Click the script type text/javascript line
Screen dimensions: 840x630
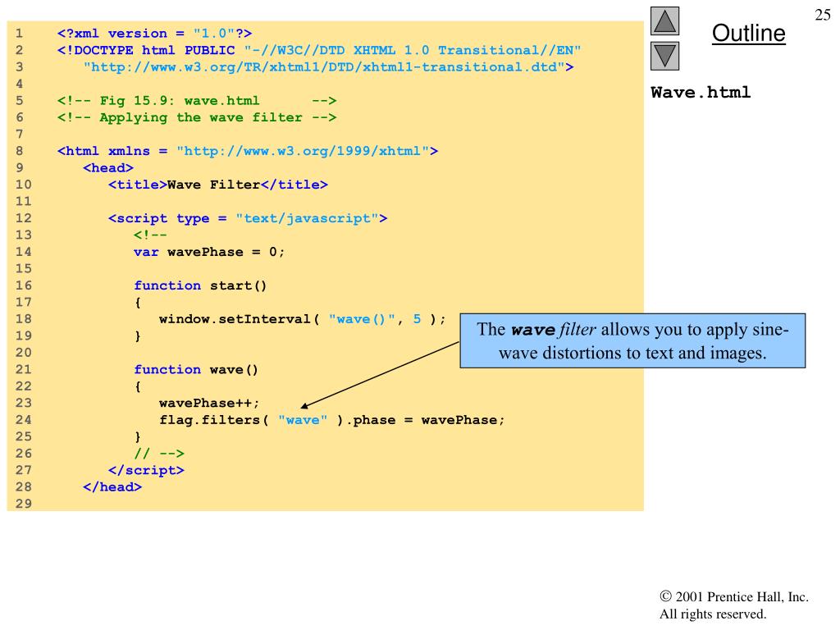click(x=248, y=218)
